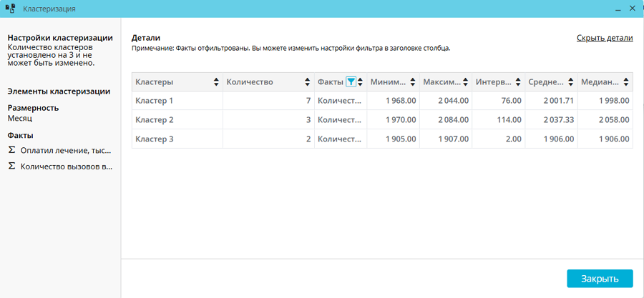Click sort arrows in Факты column
The height and width of the screenshot is (298, 644).
click(360, 82)
